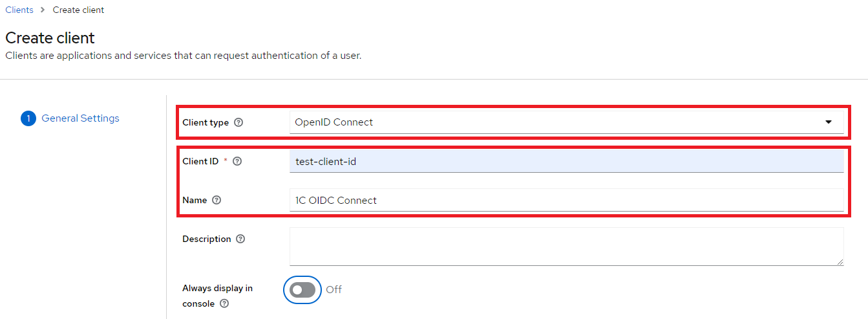
Task: Click the Name field with 1C OIDC Connect
Action: click(x=566, y=201)
